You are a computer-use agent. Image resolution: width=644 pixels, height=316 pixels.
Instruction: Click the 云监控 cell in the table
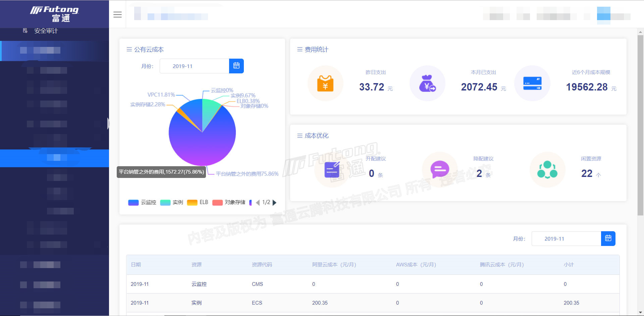click(199, 284)
